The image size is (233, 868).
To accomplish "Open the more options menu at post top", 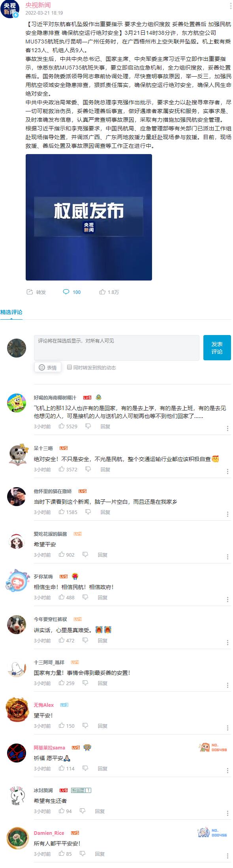I will click(231, 6).
